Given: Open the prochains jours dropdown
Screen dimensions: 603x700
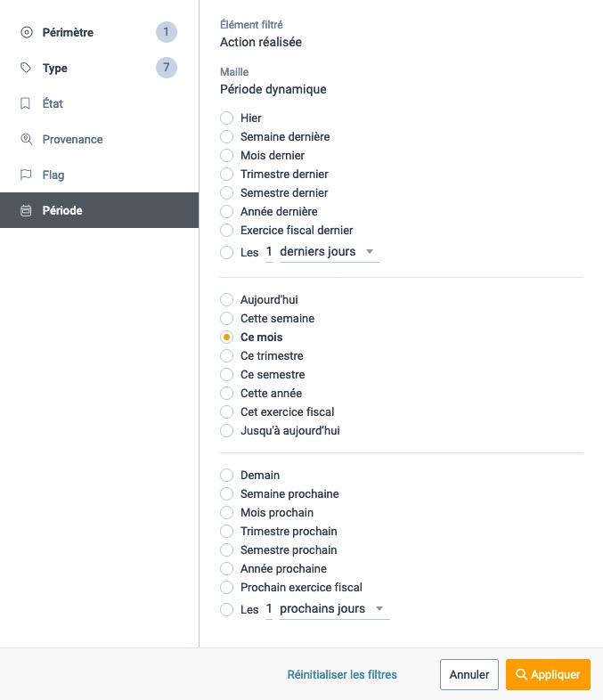Looking at the screenshot, I should tap(334, 609).
